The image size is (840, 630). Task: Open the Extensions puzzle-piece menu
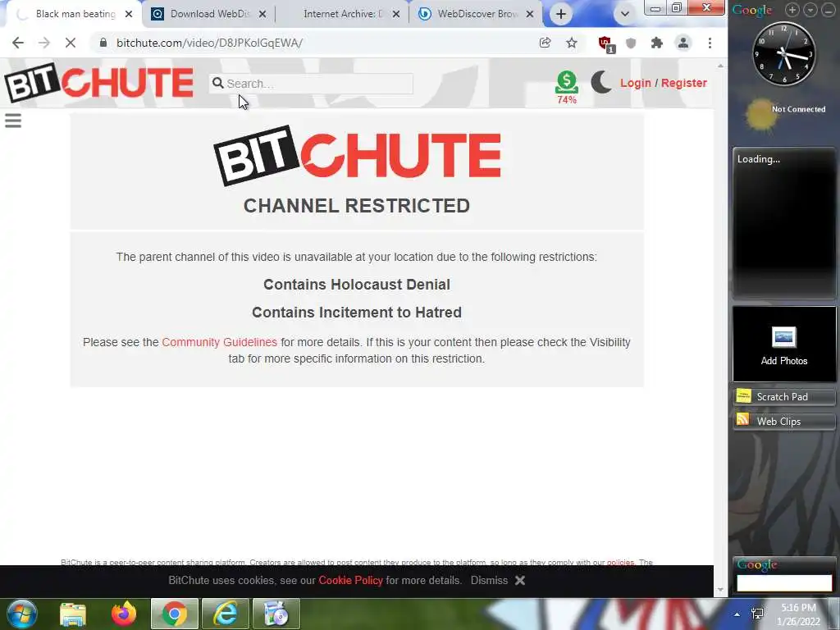pos(657,43)
